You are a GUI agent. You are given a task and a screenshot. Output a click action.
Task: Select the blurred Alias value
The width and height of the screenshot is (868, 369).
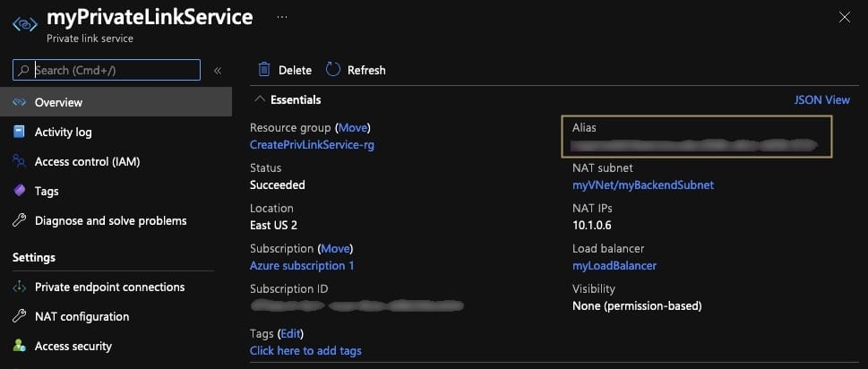pos(694,145)
